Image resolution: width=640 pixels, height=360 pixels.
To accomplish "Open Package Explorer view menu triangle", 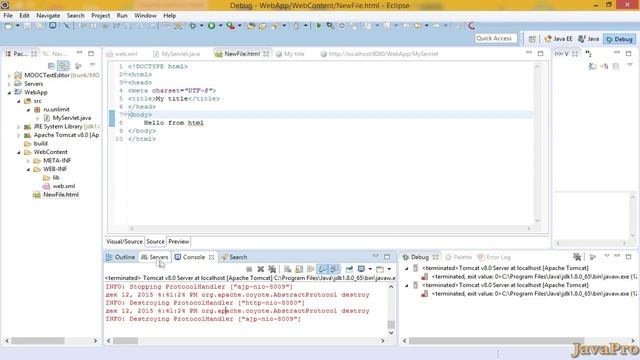I will (x=93, y=65).
